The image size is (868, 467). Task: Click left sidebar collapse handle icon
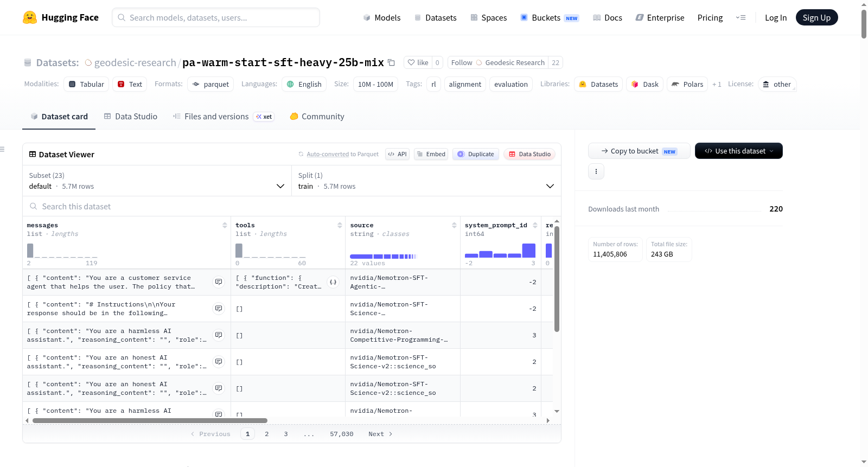pyautogui.click(x=2, y=149)
